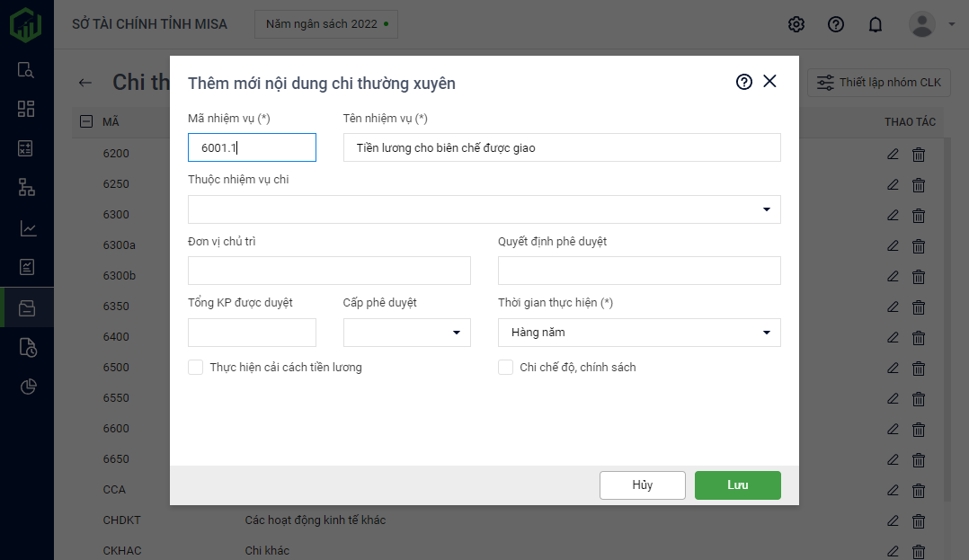Click the edit pencil for row 6200
Screen dimensions: 969x560
pos(893,154)
